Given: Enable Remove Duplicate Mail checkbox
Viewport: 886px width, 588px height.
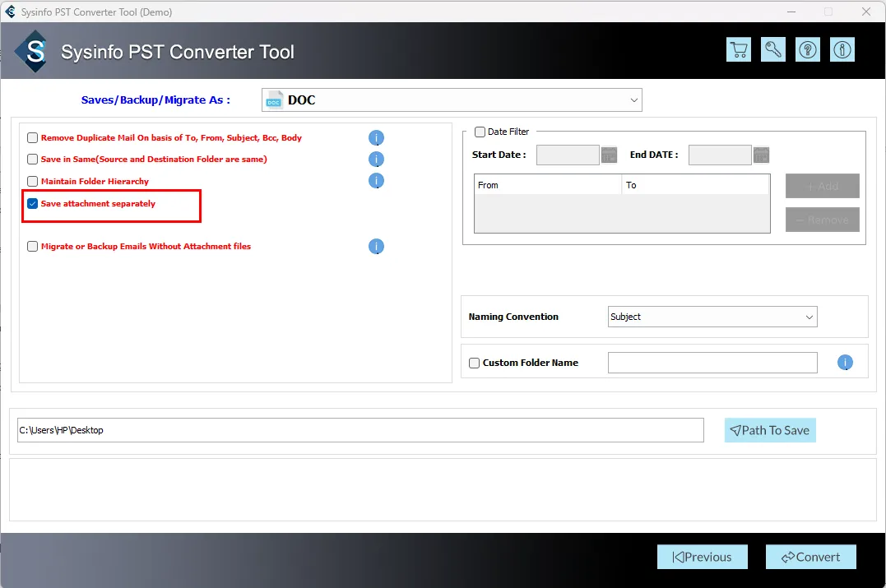Looking at the screenshot, I should (33, 138).
